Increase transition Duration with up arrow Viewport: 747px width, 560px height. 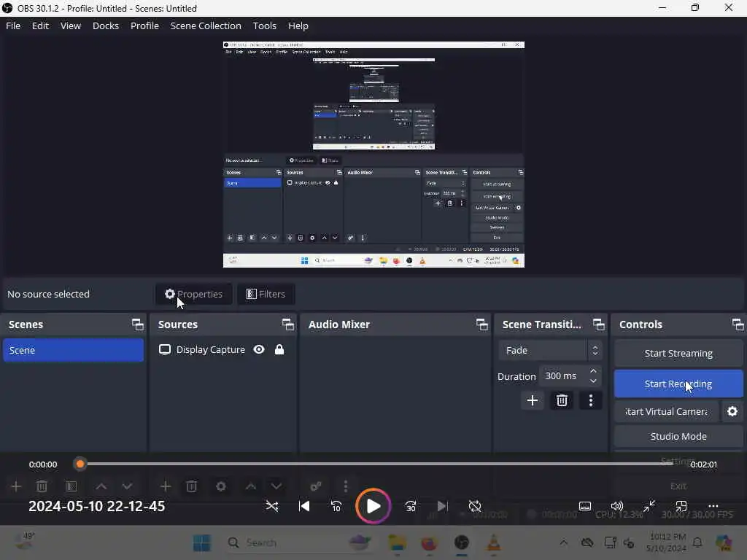pos(593,371)
